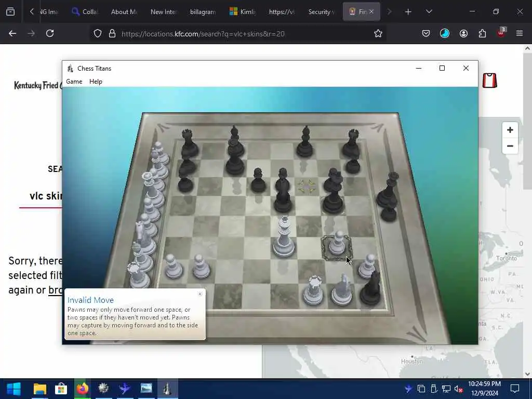Open the Windows Start menu
This screenshot has height=399, width=532.
click(x=14, y=389)
